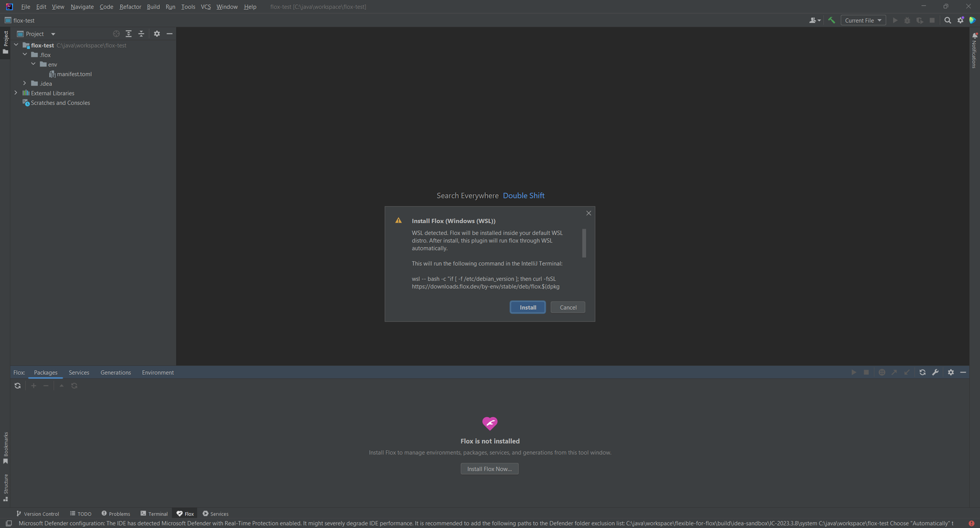
Task: Open Search Everywhere magnifier icon
Action: tap(948, 20)
